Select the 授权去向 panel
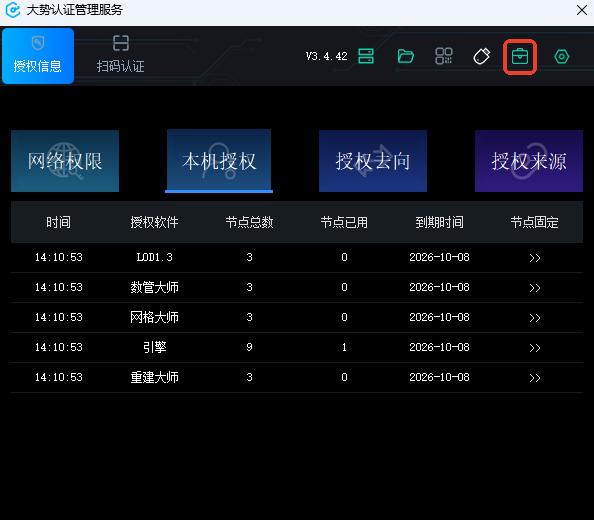Viewport: 594px width, 520px height. tap(373, 161)
